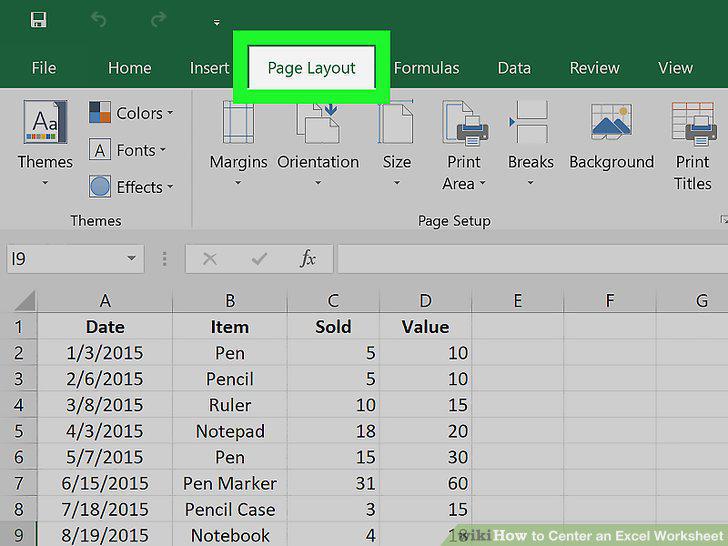Expand the Themes dropdown arrow
The image size is (728, 546).
tap(45, 183)
